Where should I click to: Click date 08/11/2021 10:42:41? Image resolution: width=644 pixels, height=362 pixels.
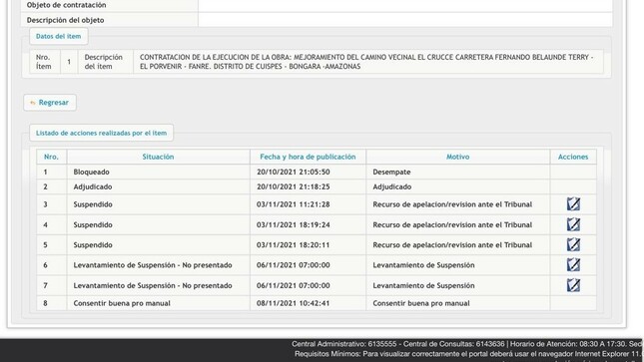294,303
